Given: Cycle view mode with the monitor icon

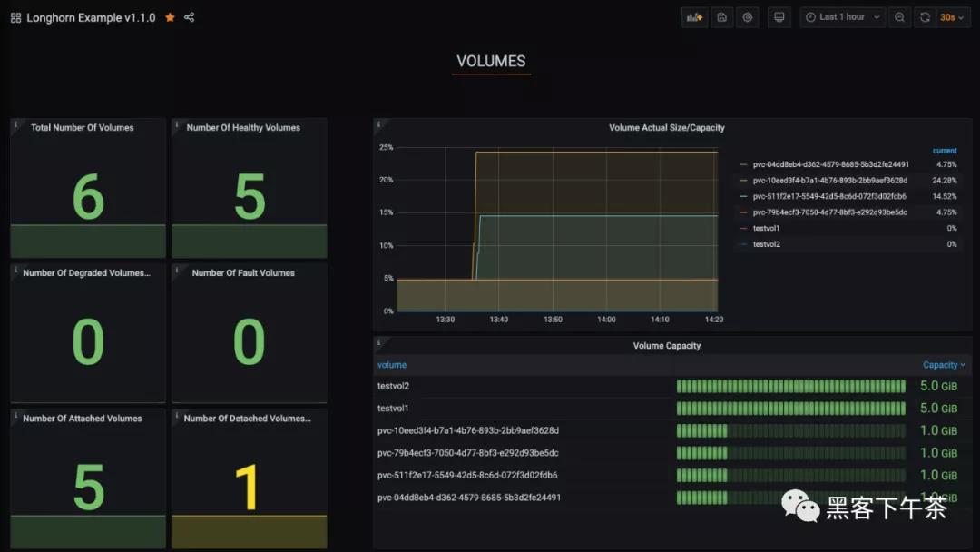Looking at the screenshot, I should pyautogui.click(x=779, y=17).
